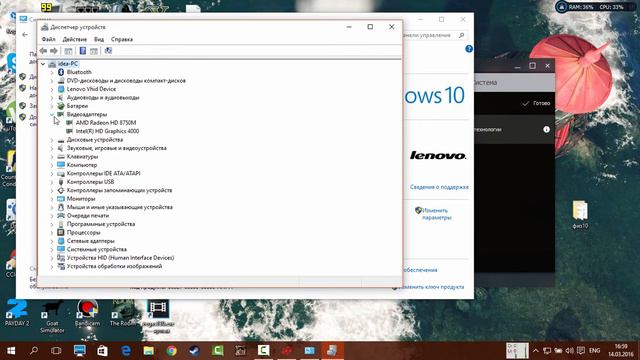Click the Forward arrow in Device Manager toolbar
640x360 pixels.
pos(53,51)
